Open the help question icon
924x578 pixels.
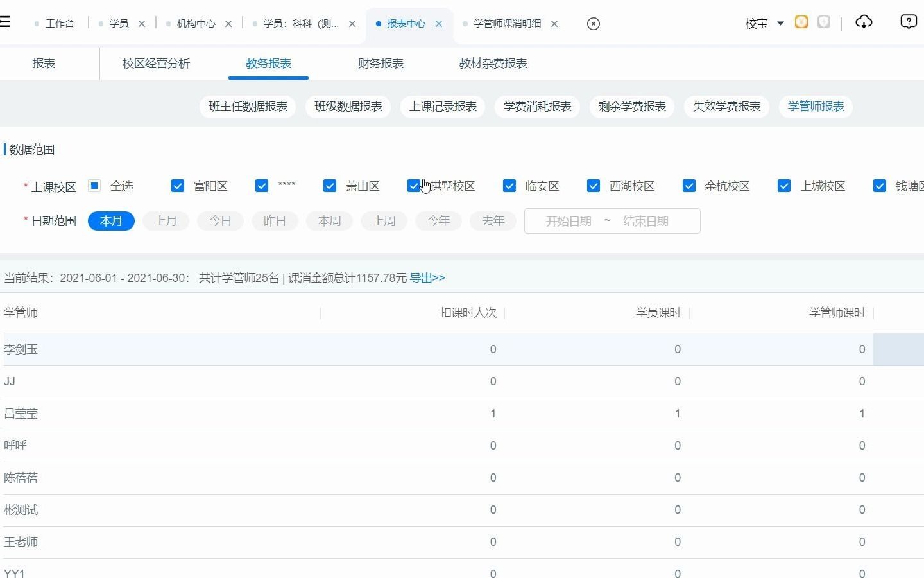[909, 22]
